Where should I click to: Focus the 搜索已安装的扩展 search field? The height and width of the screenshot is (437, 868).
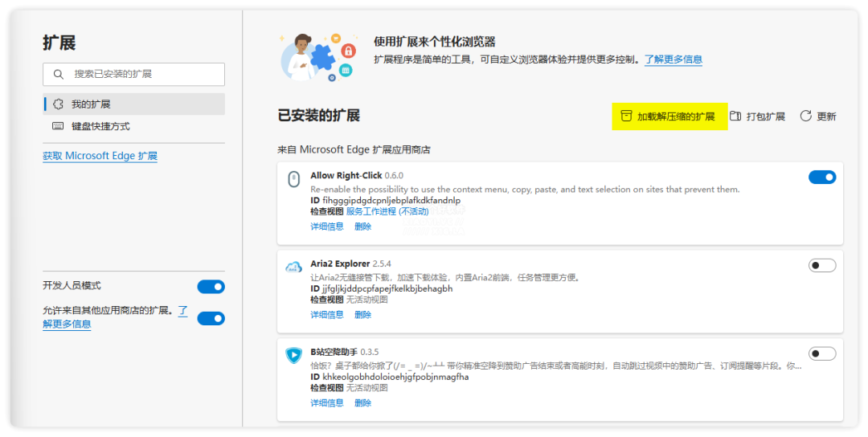[134, 74]
